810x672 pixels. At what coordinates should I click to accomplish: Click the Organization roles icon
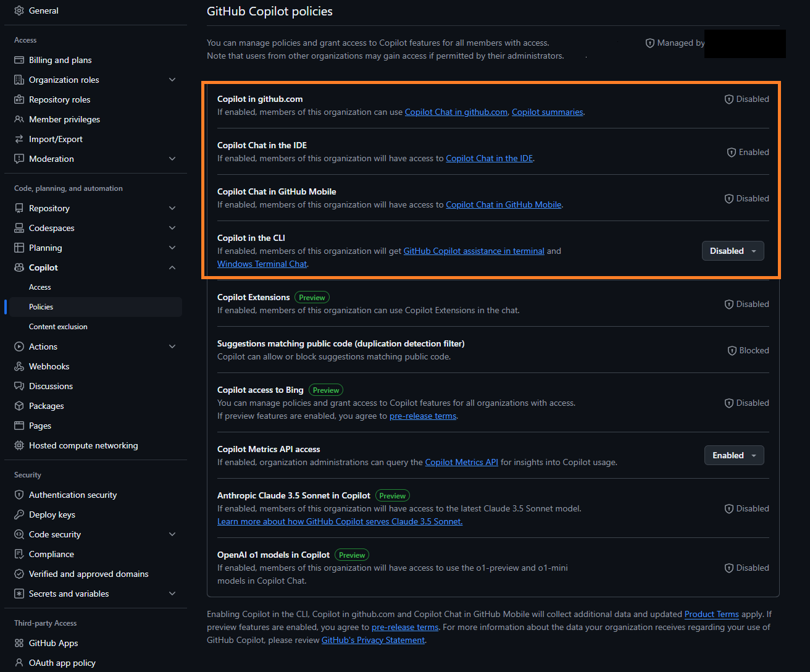tap(19, 80)
